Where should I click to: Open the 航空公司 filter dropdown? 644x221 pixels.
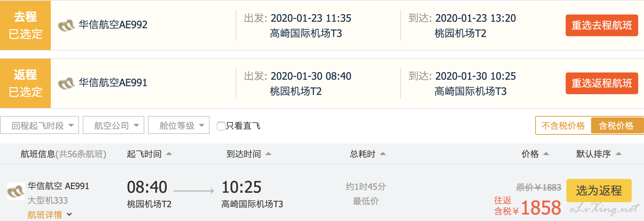click(x=113, y=125)
